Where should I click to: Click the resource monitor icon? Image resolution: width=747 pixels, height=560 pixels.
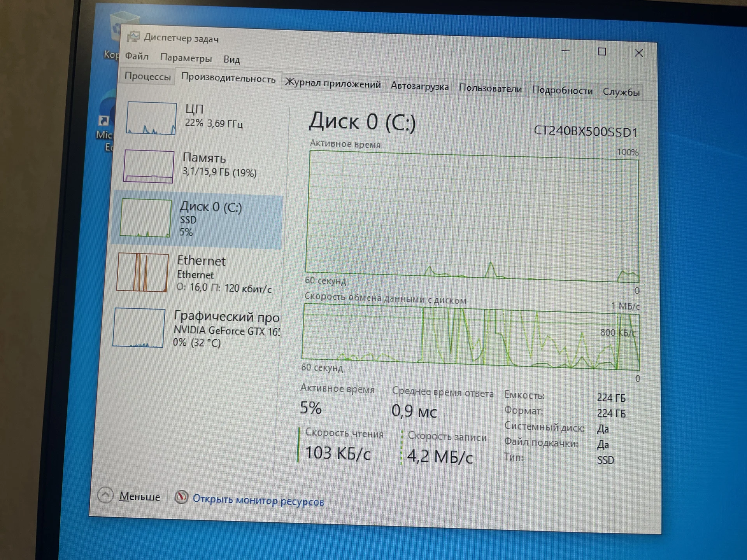[181, 497]
